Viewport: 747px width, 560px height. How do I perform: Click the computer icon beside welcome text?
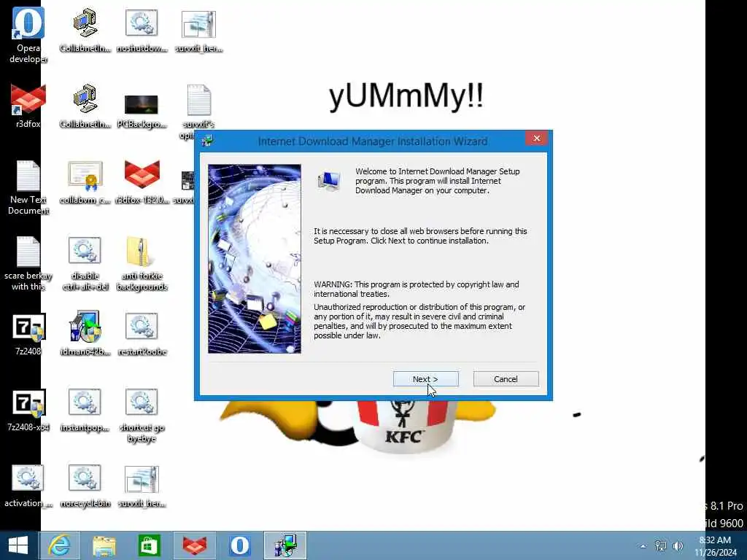tap(329, 182)
